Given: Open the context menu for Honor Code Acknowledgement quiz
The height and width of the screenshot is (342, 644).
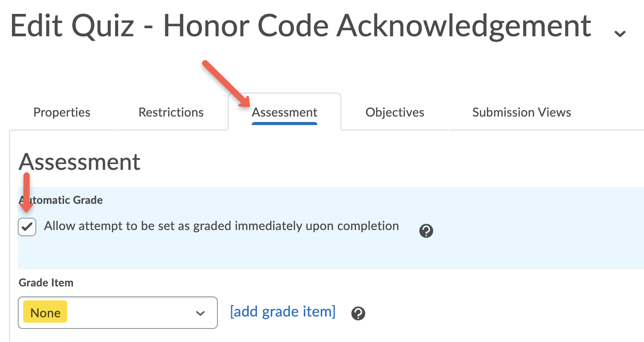Looking at the screenshot, I should pyautogui.click(x=620, y=34).
